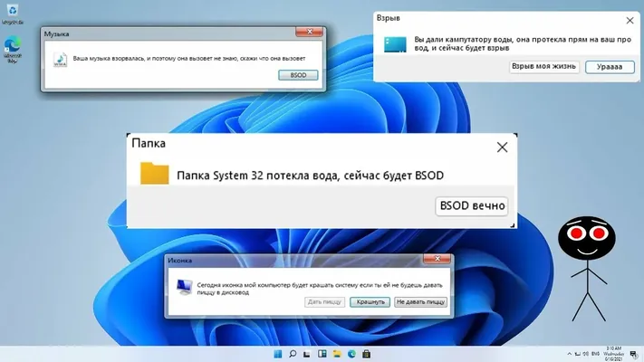Click the WMA music file icon
Viewport: 644px width, 362px height.
[60, 60]
